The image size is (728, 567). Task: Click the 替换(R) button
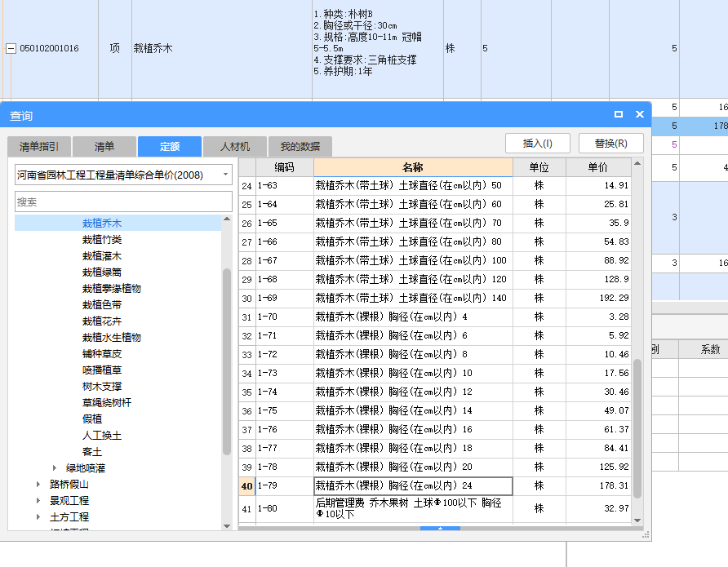click(611, 144)
